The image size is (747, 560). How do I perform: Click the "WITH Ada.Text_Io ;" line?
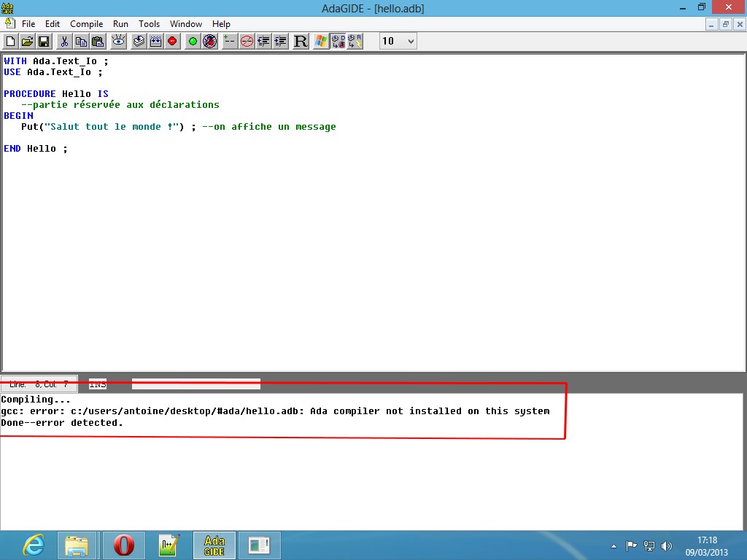(56, 61)
